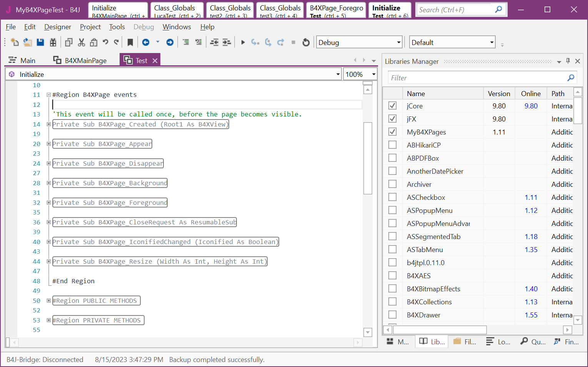
Task: Pin the Libraries Manager panel
Action: (x=568, y=61)
